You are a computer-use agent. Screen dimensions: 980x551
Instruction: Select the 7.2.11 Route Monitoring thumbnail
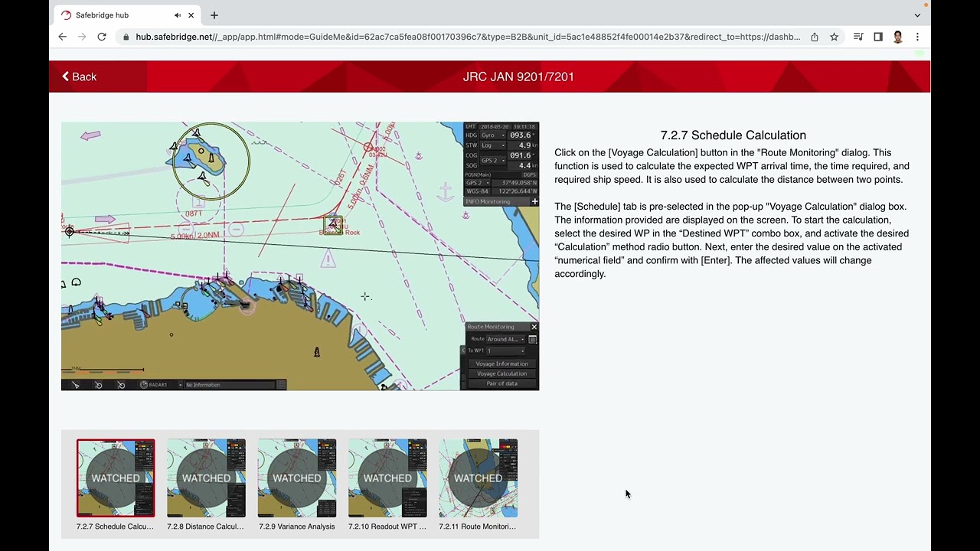tap(479, 478)
